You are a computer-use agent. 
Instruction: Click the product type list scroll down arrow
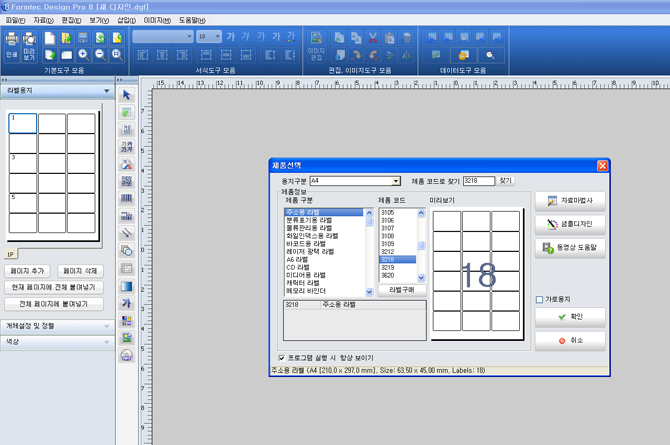pos(369,292)
